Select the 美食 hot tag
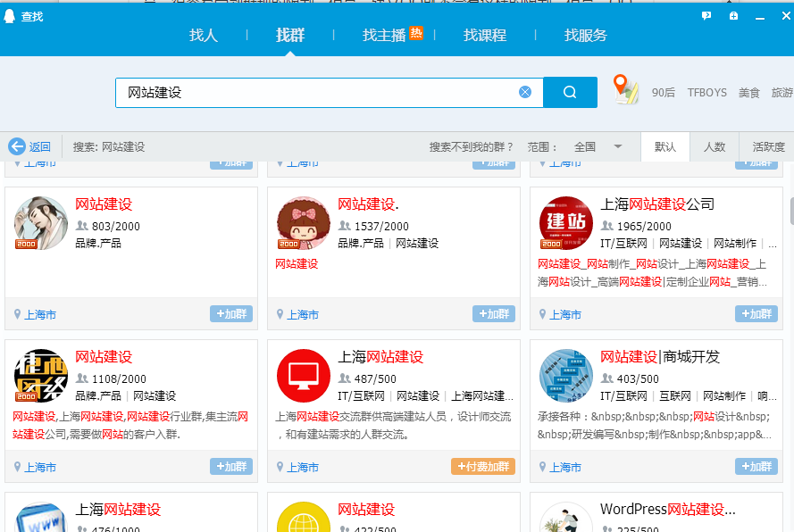 coord(749,93)
